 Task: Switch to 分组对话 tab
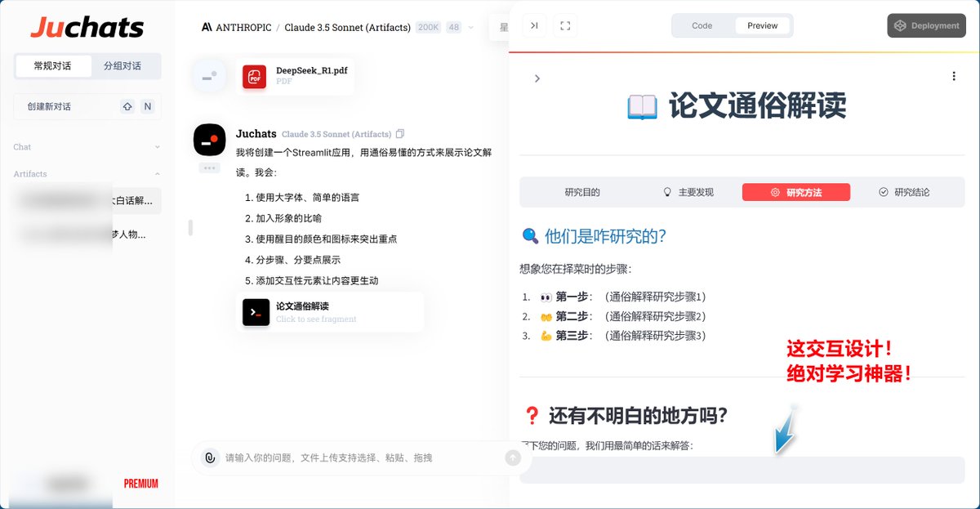[x=122, y=66]
